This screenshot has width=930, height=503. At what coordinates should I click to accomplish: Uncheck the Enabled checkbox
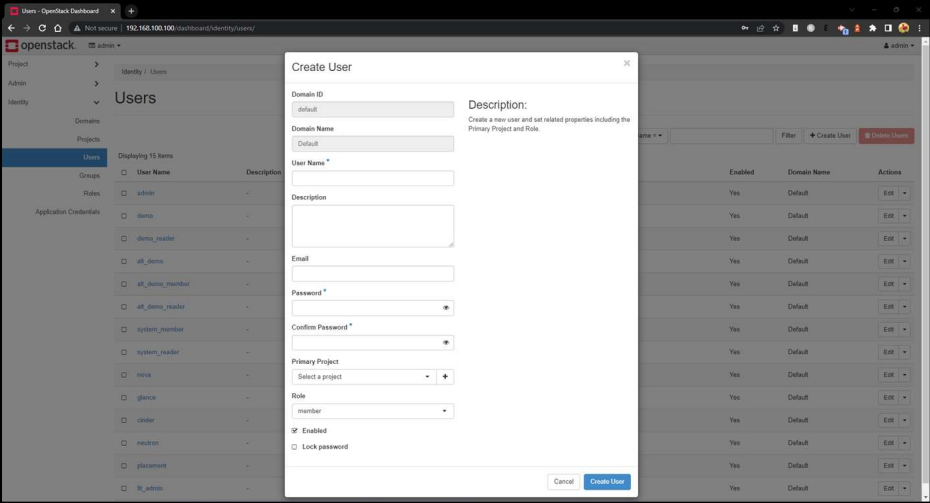tap(294, 430)
